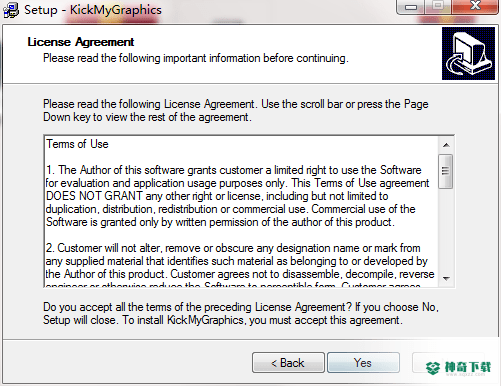
Task: Click the license scrollbar thumb
Action: coord(446,171)
